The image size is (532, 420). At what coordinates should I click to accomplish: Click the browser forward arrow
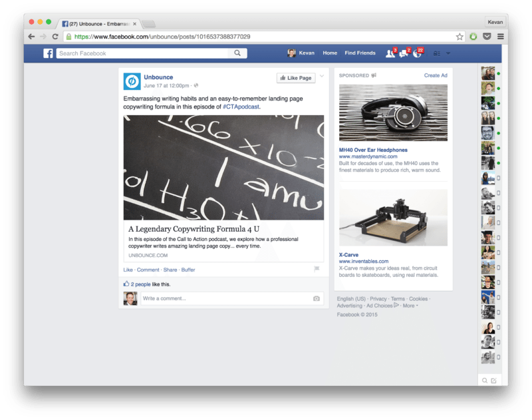tap(43, 37)
